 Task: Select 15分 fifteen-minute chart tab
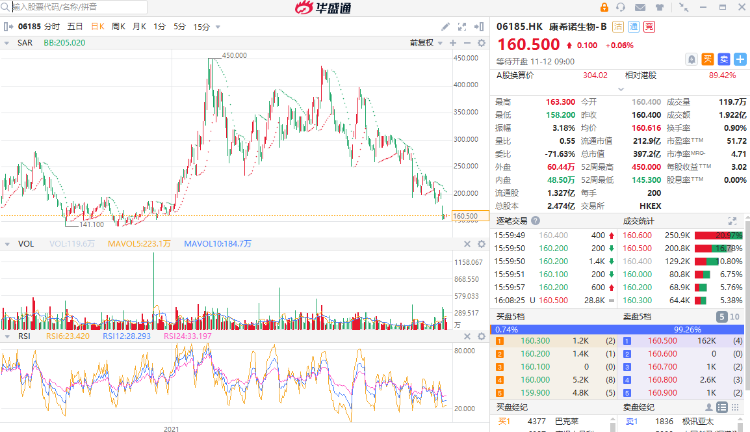(x=201, y=27)
